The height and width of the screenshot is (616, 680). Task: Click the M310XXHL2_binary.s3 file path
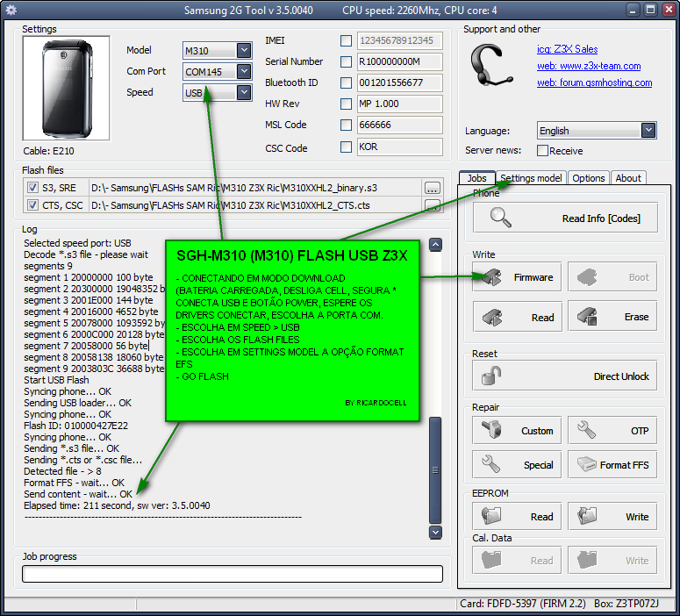click(x=234, y=188)
